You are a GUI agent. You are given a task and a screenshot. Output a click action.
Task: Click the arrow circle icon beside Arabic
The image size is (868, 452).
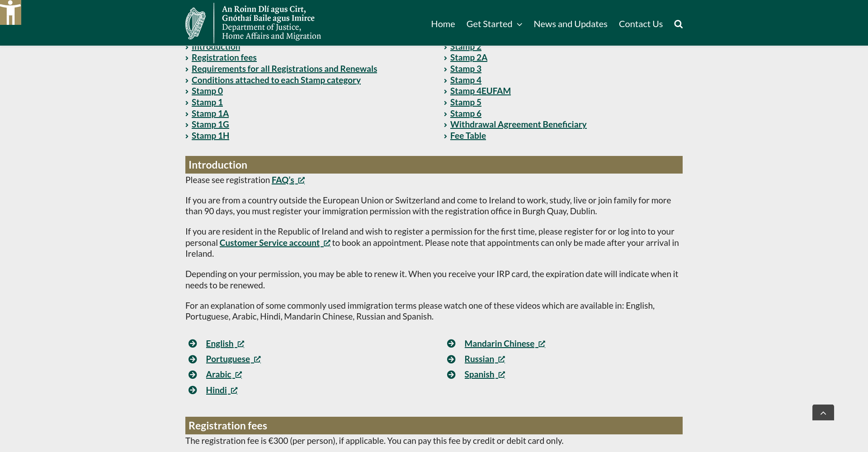[193, 375]
